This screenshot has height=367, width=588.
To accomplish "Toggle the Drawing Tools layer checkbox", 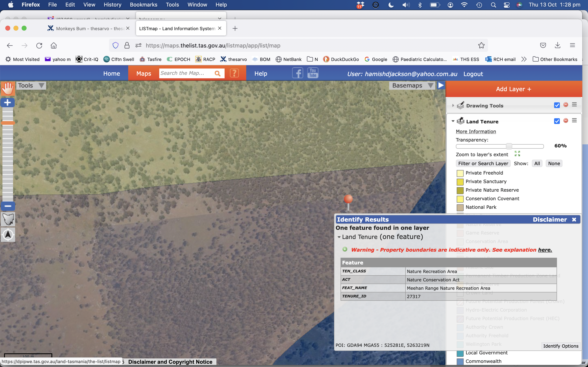I will coord(557,105).
